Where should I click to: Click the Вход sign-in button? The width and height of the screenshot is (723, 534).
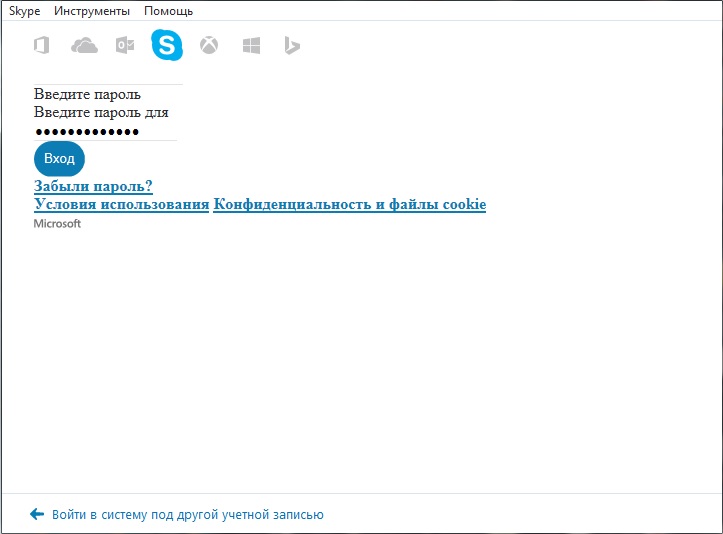coord(59,159)
